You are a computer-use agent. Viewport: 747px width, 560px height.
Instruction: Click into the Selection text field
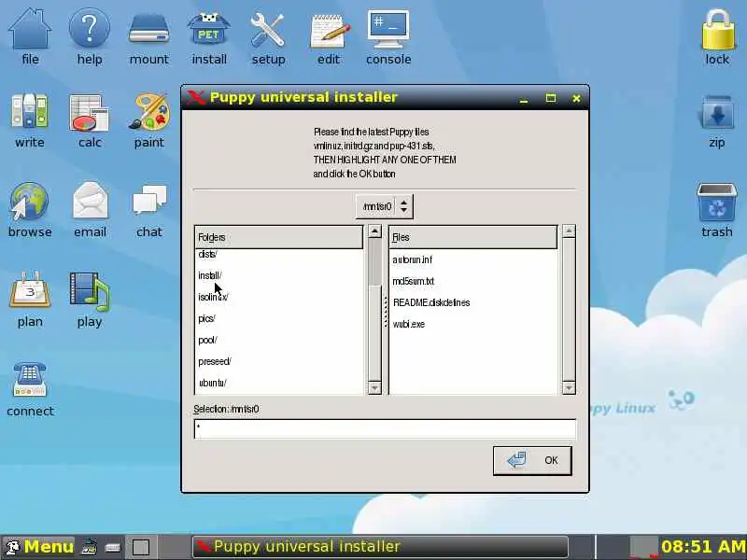pyautogui.click(x=385, y=428)
